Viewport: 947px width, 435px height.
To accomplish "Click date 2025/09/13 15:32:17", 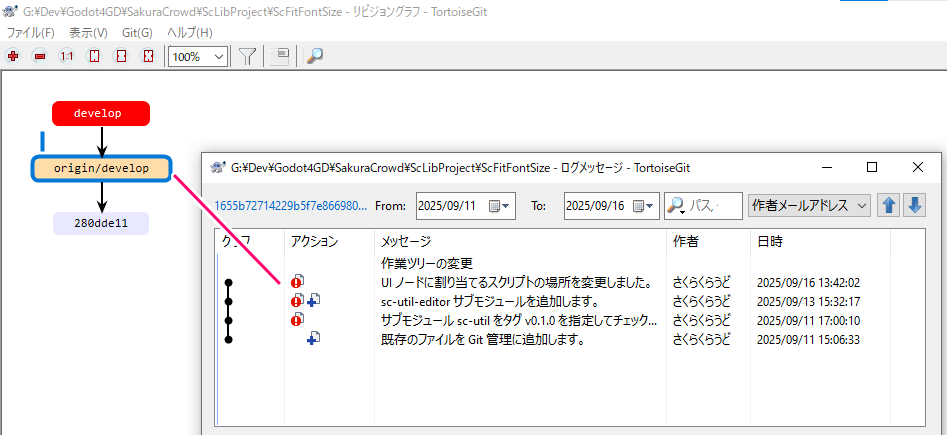I will [808, 301].
